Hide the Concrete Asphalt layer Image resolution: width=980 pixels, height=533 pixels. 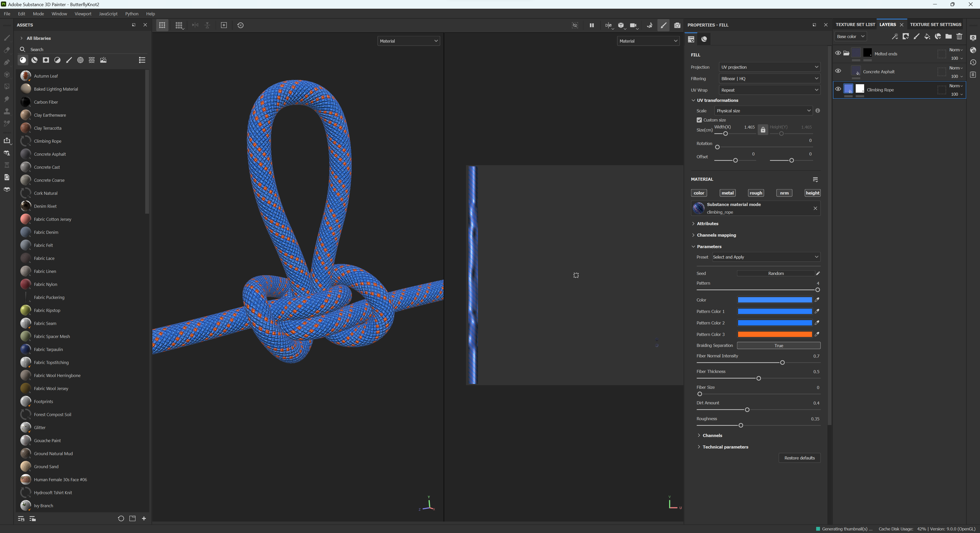click(838, 71)
